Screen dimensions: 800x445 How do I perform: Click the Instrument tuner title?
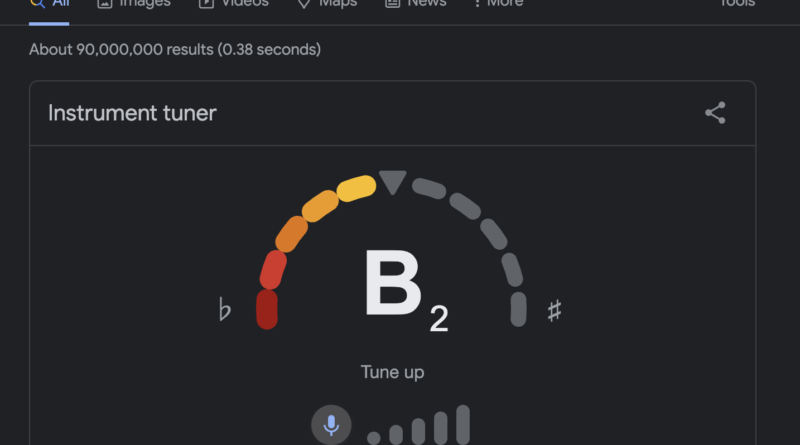(x=132, y=113)
